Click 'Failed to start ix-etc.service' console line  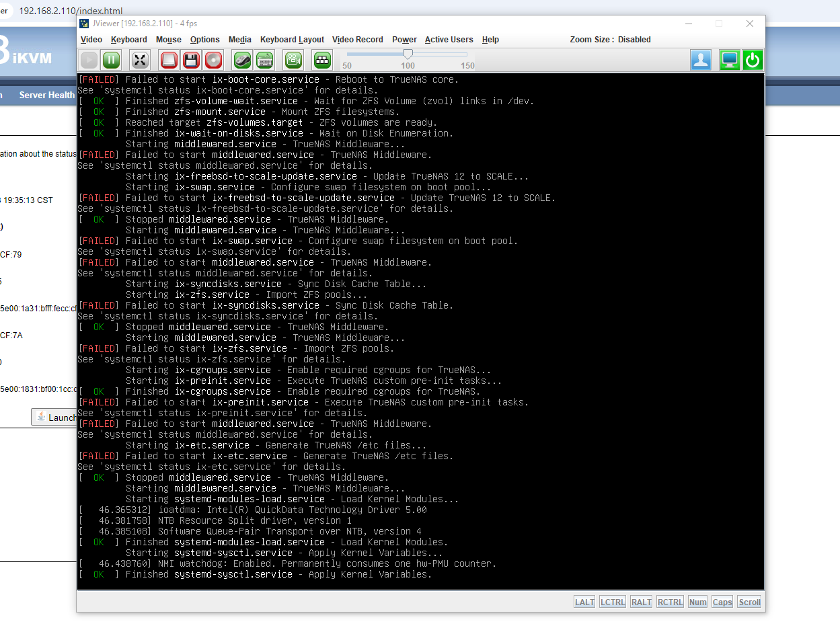[266, 456]
